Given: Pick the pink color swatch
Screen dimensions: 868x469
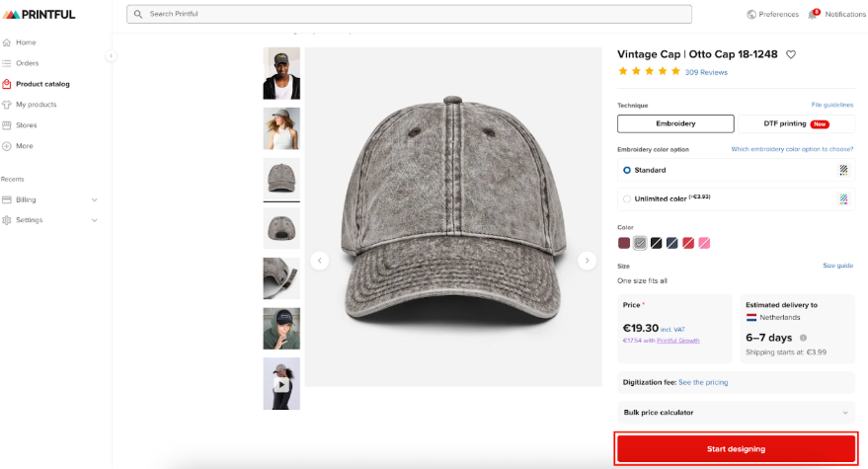Looking at the screenshot, I should [704, 243].
